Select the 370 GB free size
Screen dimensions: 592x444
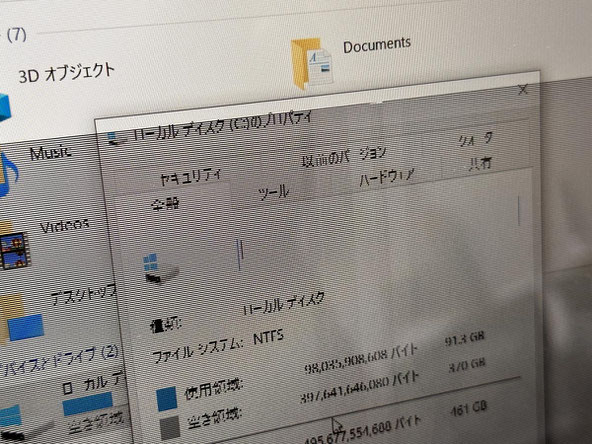click(x=467, y=365)
